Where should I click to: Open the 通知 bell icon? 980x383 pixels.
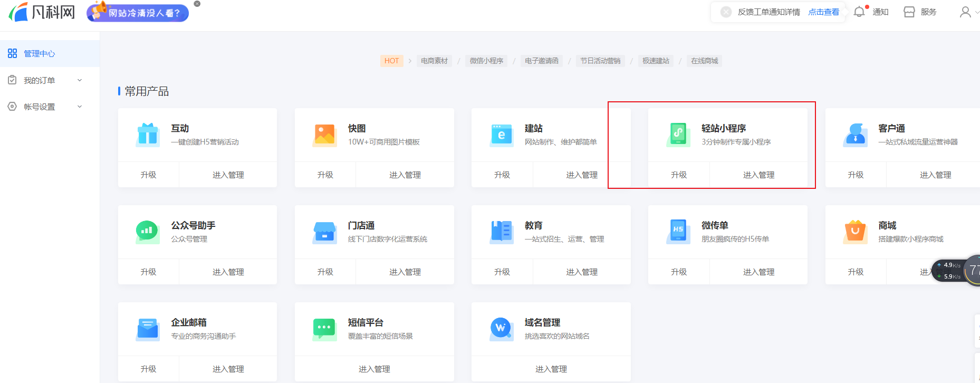click(859, 12)
